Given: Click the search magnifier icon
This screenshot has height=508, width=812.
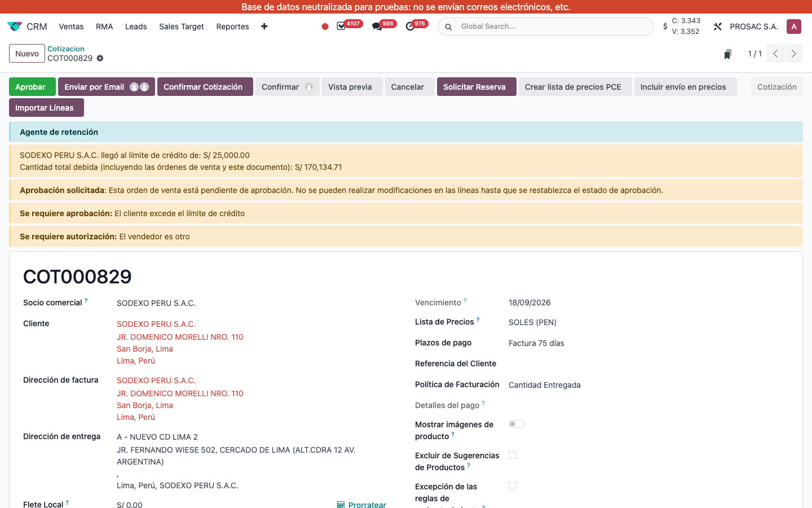Looking at the screenshot, I should tap(448, 27).
